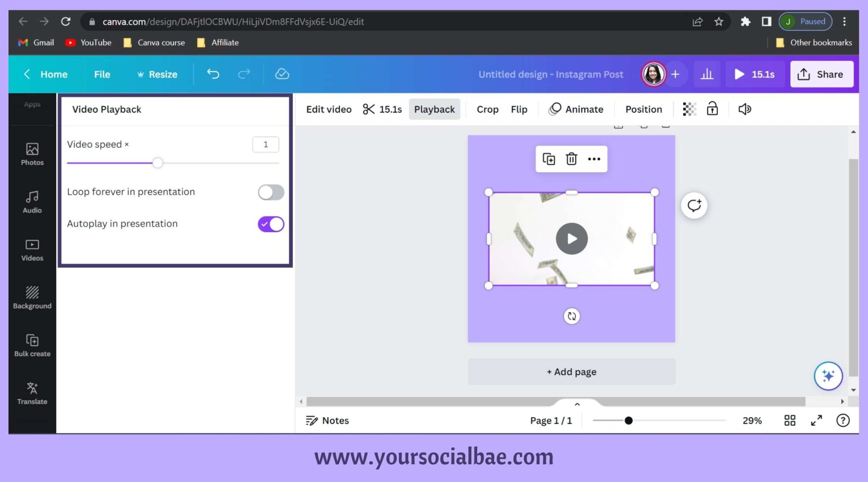Adjust transparency using the checkerboard icon

pos(689,109)
